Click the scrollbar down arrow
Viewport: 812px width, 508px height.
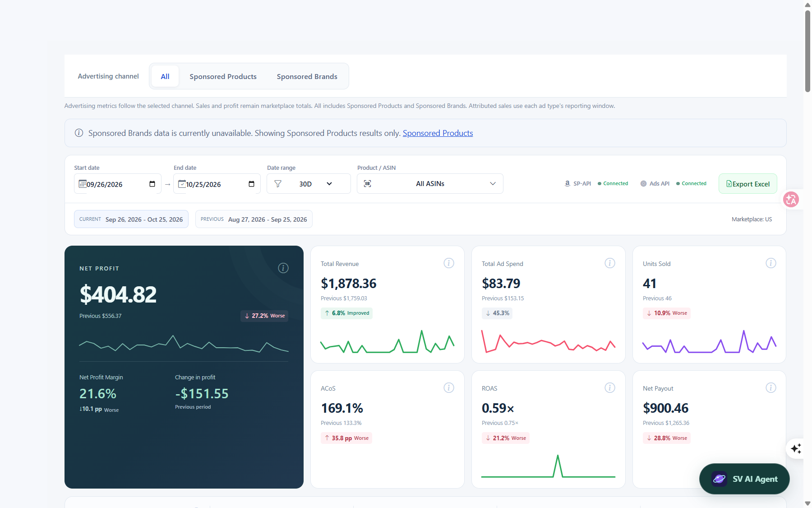click(x=807, y=503)
